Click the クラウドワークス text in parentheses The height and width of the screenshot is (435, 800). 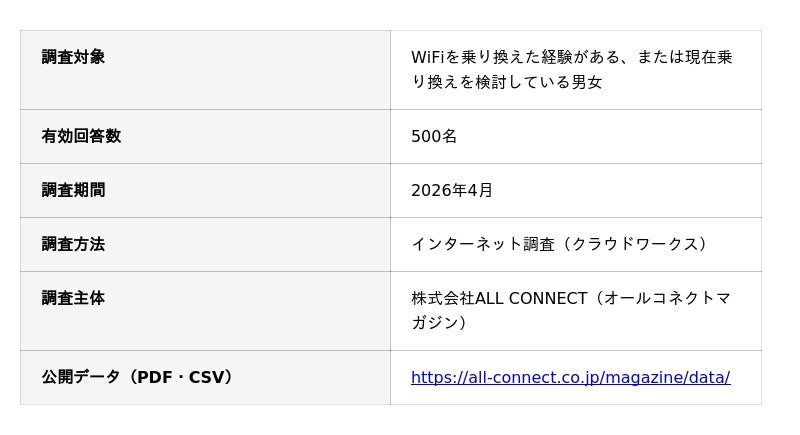pos(634,244)
